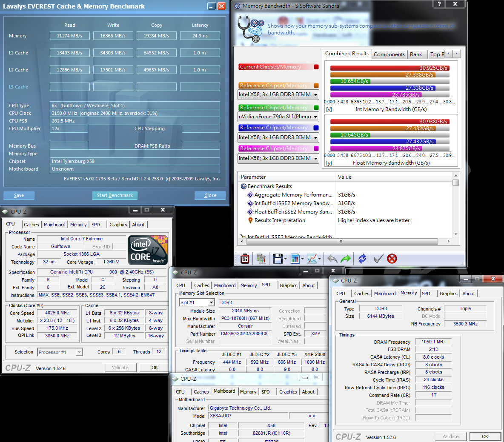Click the red cancel X icon in Sandra
Viewport: 504px width, 442px height.
(392, 259)
